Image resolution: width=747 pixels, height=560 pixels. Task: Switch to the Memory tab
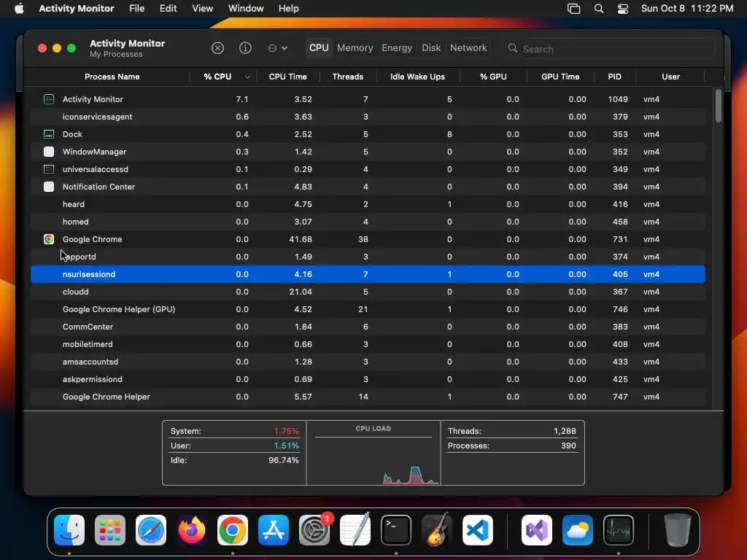[355, 48]
